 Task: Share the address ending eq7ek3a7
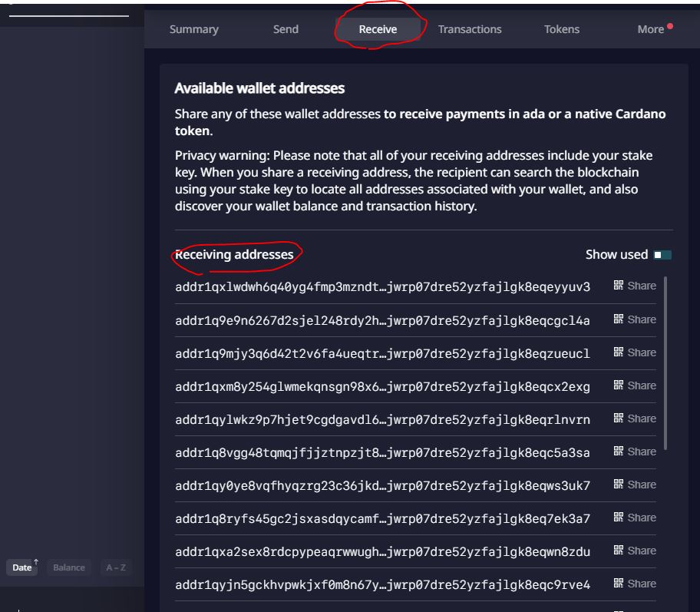click(642, 518)
